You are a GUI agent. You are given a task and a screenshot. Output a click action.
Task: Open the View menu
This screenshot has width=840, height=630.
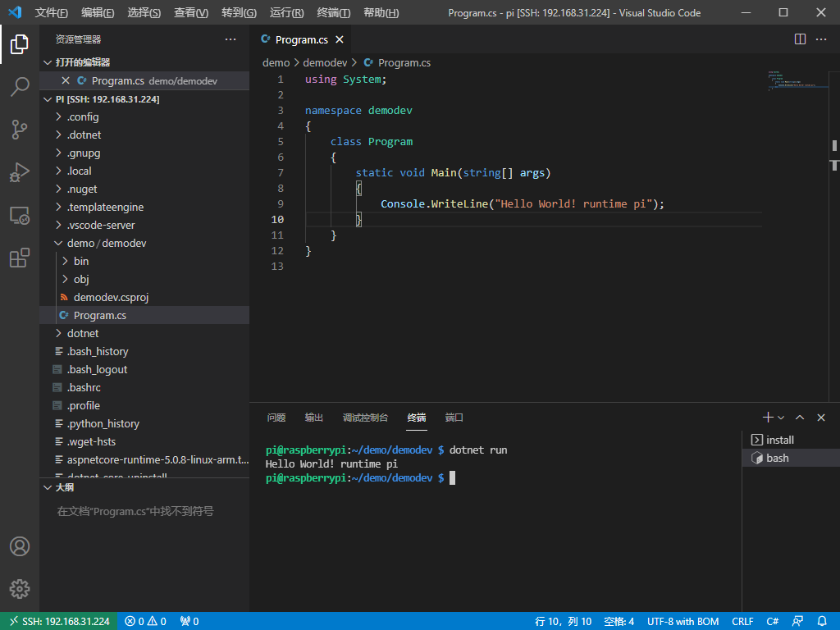tap(190, 13)
